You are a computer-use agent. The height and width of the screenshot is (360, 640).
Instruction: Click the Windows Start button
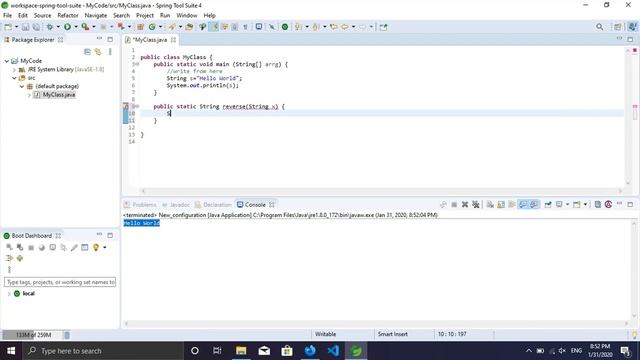click(x=11, y=351)
